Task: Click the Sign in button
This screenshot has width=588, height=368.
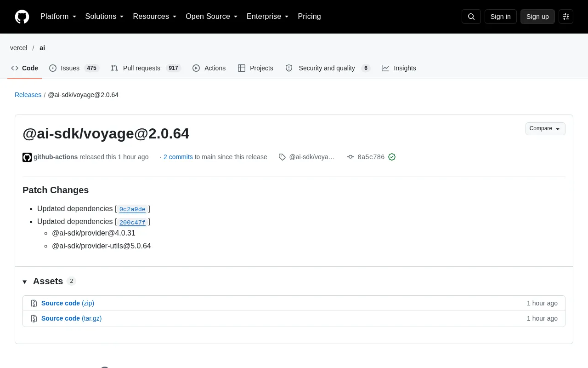Action: [501, 17]
